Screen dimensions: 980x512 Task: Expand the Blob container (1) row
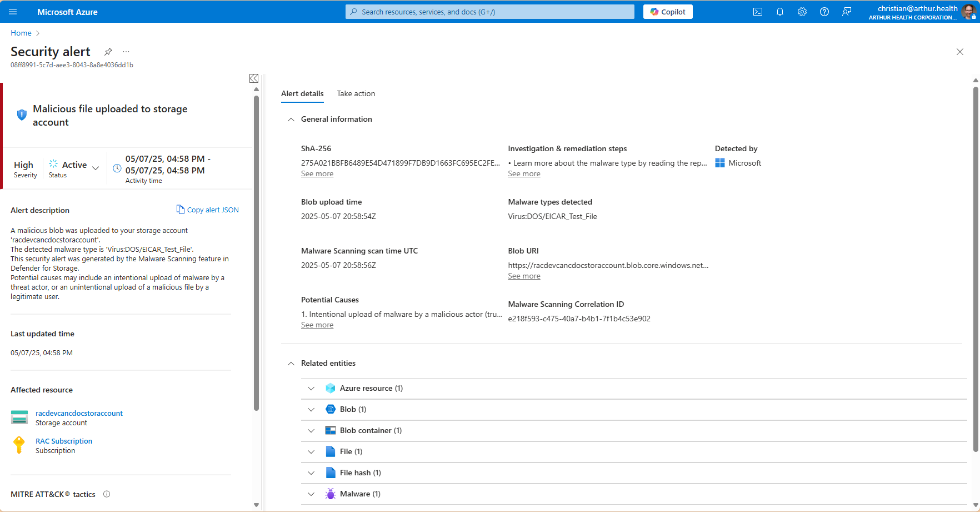point(311,430)
